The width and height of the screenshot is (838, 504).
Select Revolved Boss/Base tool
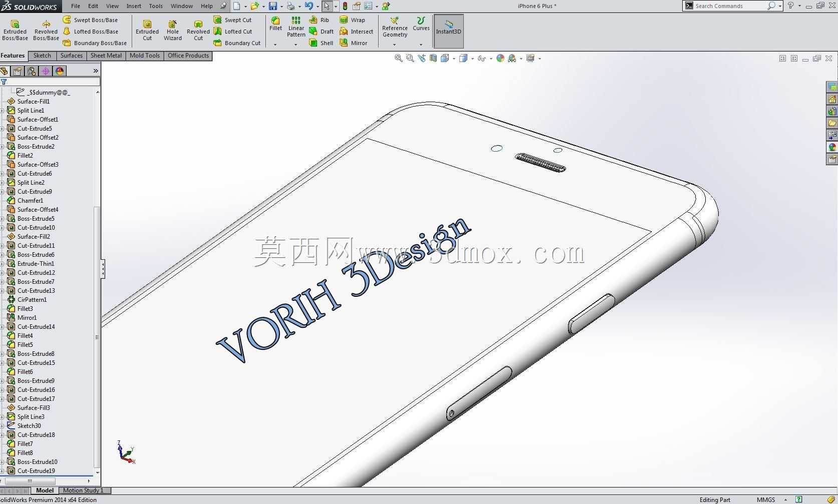click(46, 31)
